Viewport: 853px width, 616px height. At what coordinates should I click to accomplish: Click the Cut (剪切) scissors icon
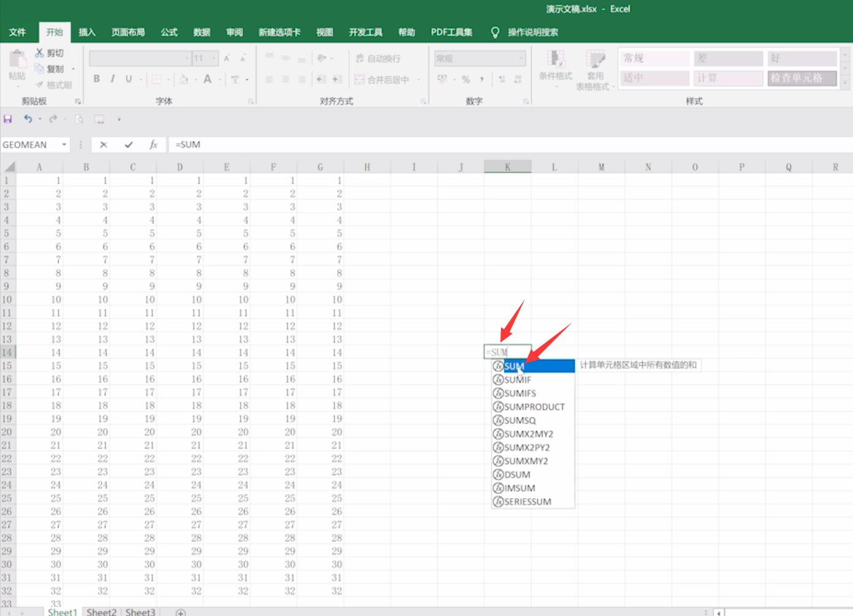tap(40, 53)
